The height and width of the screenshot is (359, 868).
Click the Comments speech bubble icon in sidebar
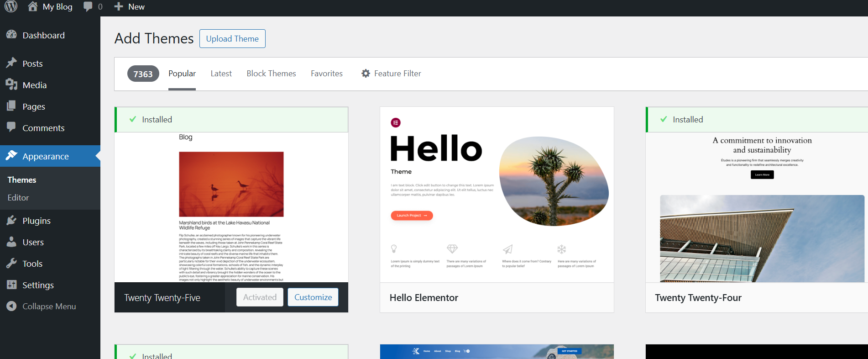[x=11, y=127]
